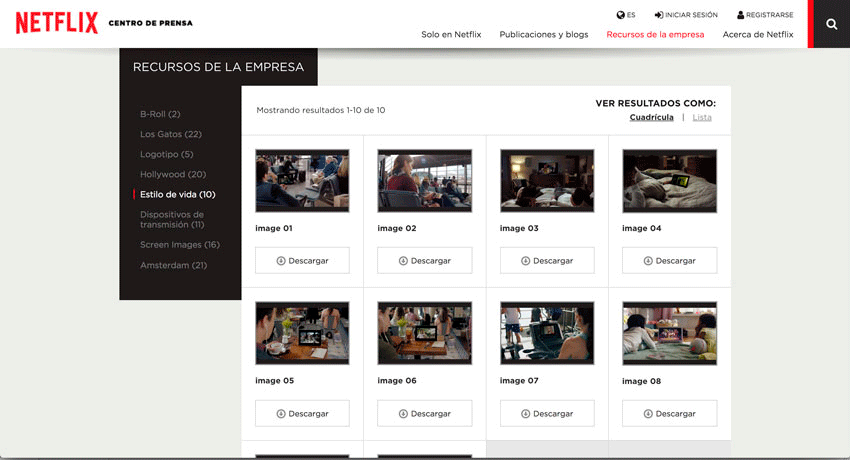Download image 08 with Descargar button
Image resolution: width=850 pixels, height=460 pixels.
[669, 413]
